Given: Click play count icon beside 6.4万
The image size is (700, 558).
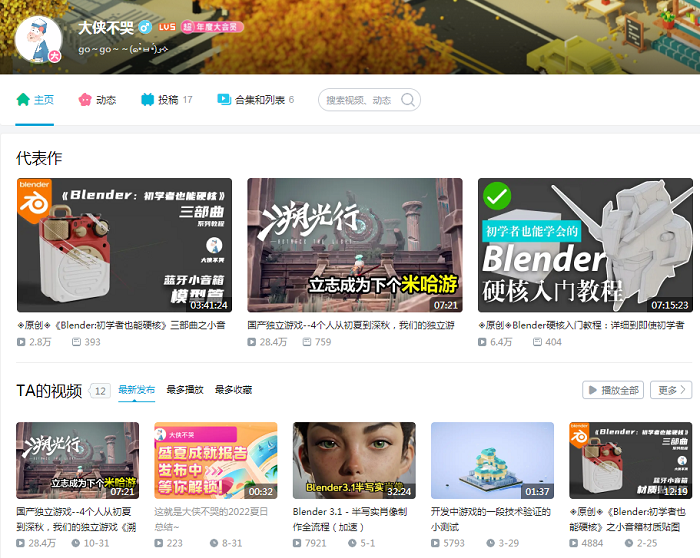Looking at the screenshot, I should 482,342.
